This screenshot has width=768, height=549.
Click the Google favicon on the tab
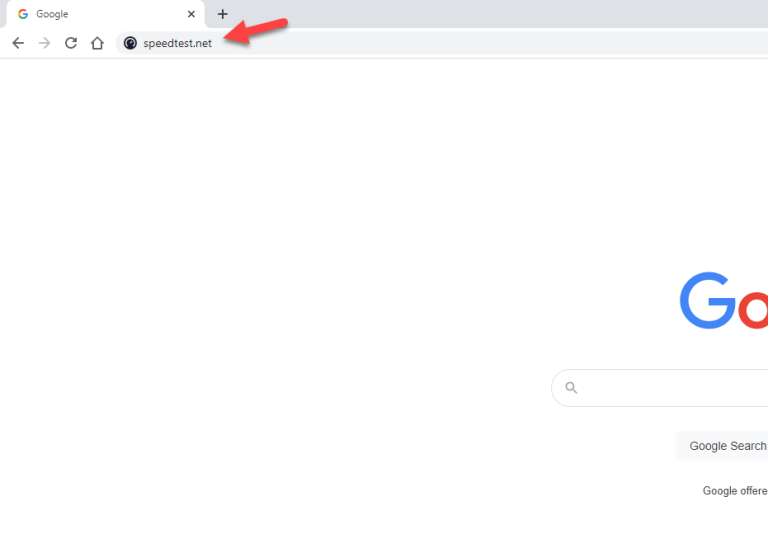pos(23,14)
